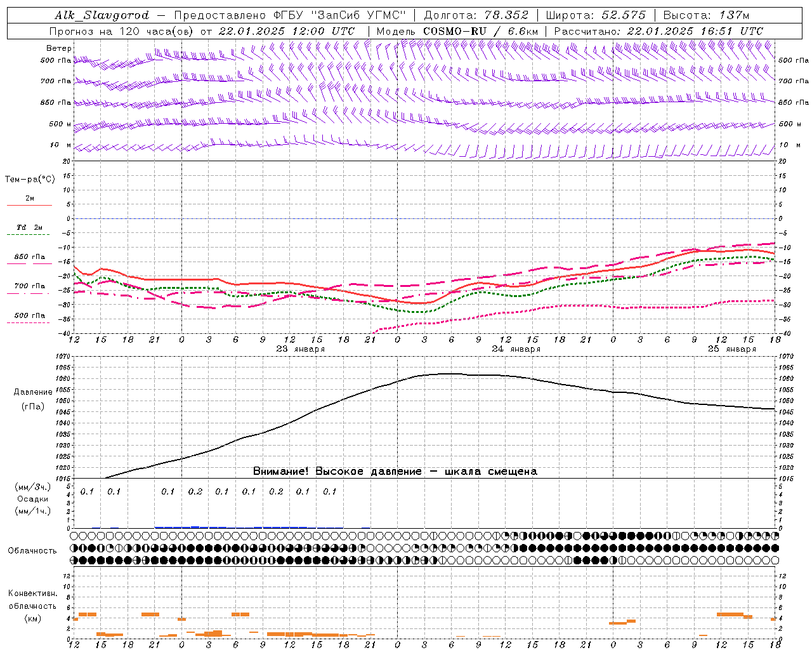Select the Широта: 52.575 value
The height and width of the screenshot is (650, 812).
596,15
